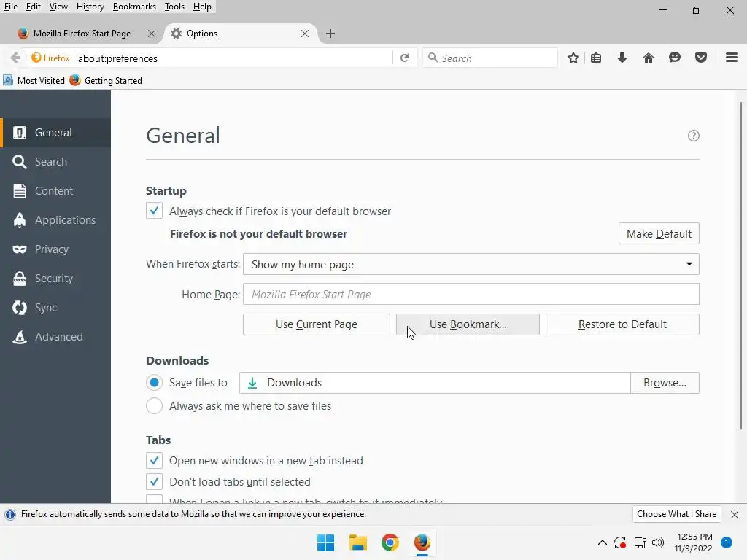Dismiss the data notification bar
Viewport: 747px width, 560px height.
pos(734,515)
